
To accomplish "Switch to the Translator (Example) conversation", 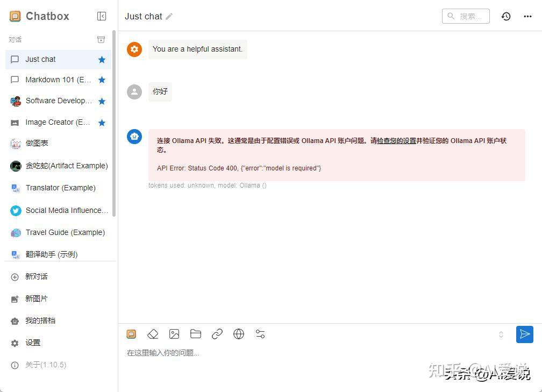I will point(59,187).
